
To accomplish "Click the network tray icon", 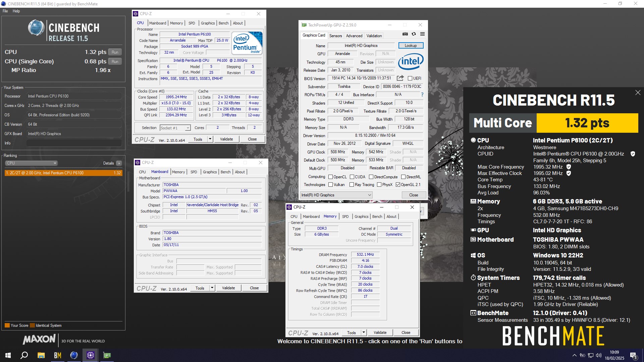I will (x=591, y=355).
